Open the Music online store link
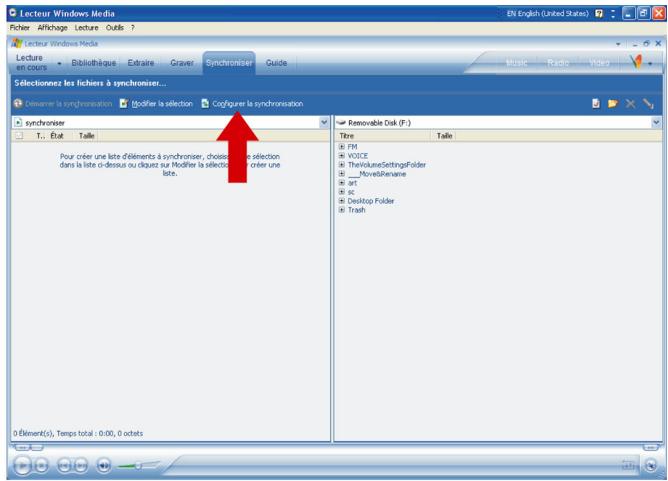Image resolution: width=668 pixels, height=481 pixels. click(516, 63)
